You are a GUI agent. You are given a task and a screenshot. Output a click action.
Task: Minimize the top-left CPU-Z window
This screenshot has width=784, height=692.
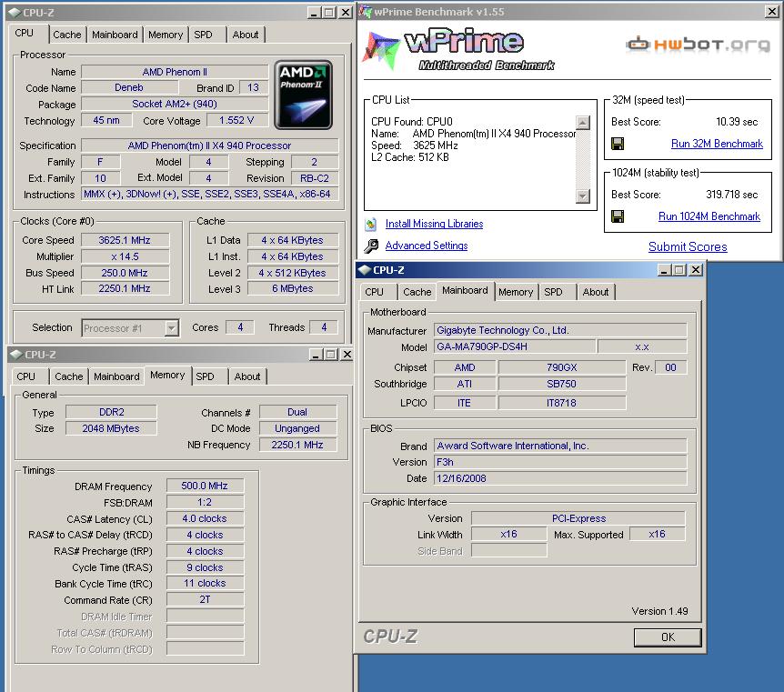[314, 13]
